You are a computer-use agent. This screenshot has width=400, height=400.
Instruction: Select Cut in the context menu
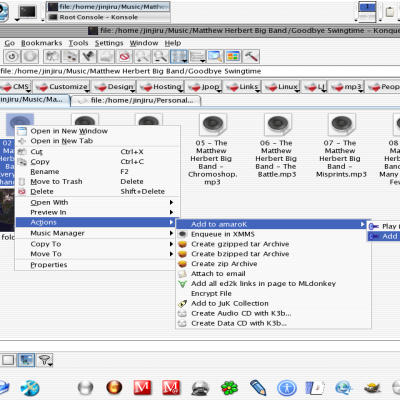pyautogui.click(x=97, y=152)
